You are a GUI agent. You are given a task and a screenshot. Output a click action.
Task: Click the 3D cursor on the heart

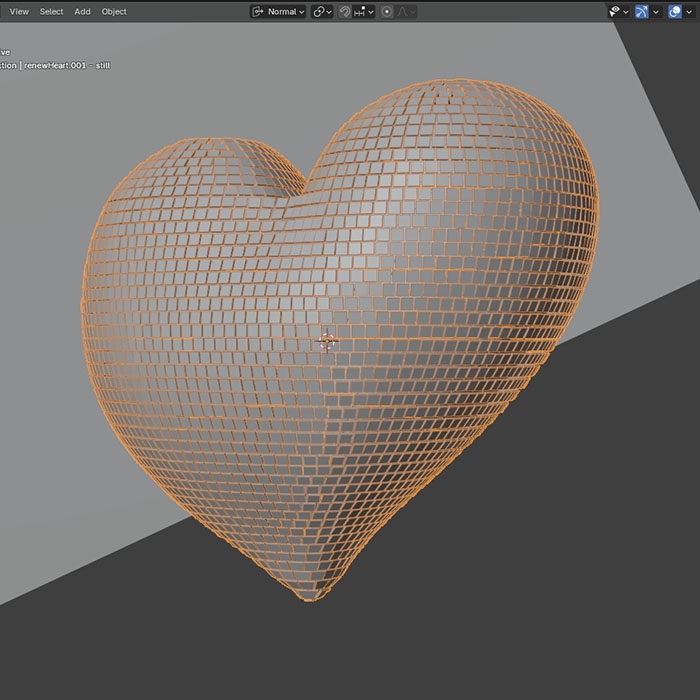[327, 341]
